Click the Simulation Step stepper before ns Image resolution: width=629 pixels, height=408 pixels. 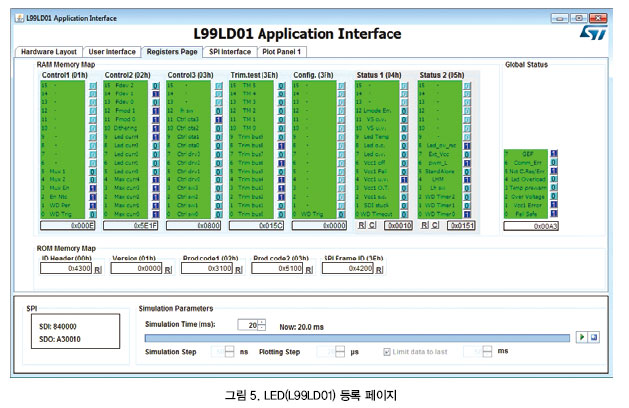tap(229, 352)
